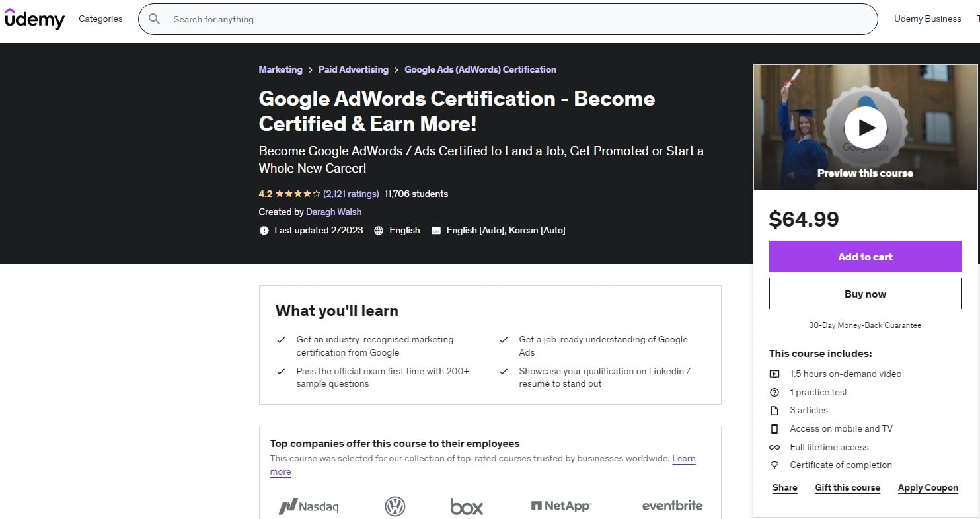Click the 4.2 rating number

click(x=265, y=194)
